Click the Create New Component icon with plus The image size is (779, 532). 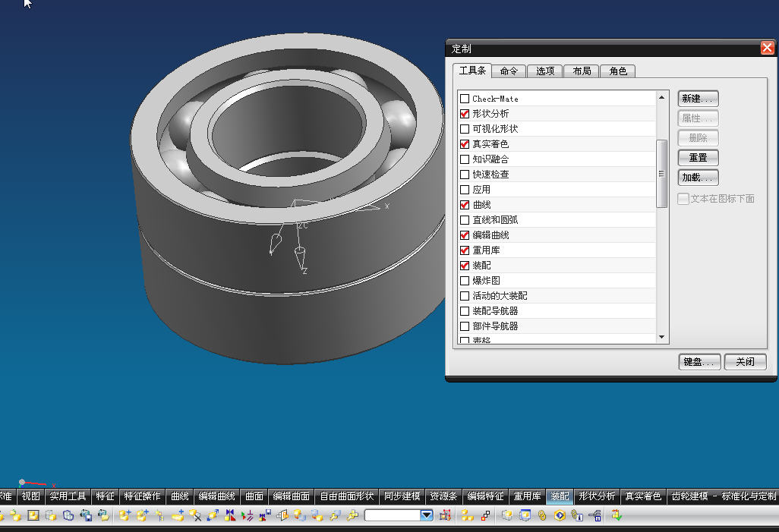(x=143, y=515)
